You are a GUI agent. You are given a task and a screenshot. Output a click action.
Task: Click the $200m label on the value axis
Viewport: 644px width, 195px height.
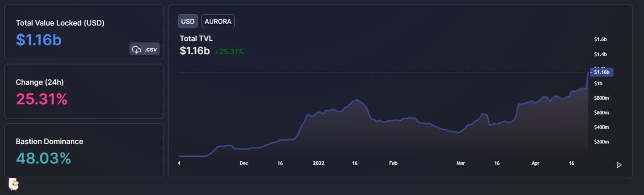[601, 142]
